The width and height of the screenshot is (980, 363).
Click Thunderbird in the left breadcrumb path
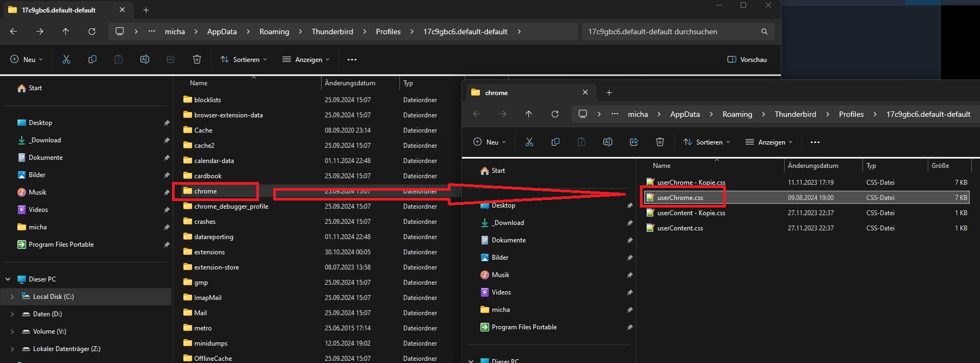(x=332, y=32)
